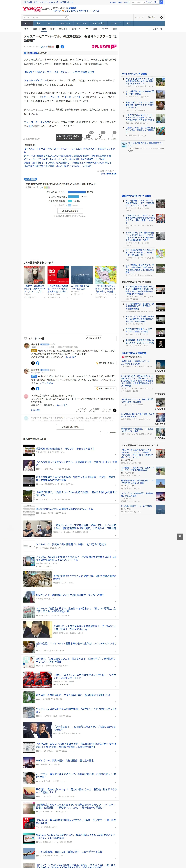Open DisneyとUniversal Midjourney提訴 article
186x868 pixels.
(x=64, y=509)
